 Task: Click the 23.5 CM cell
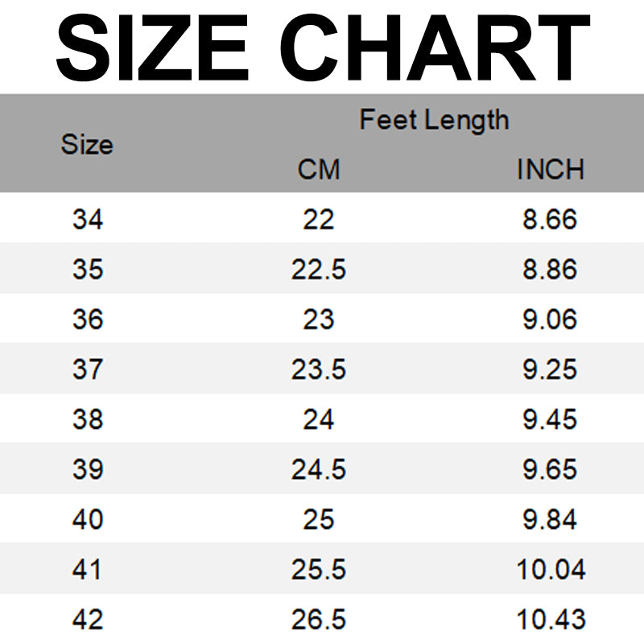click(x=319, y=369)
